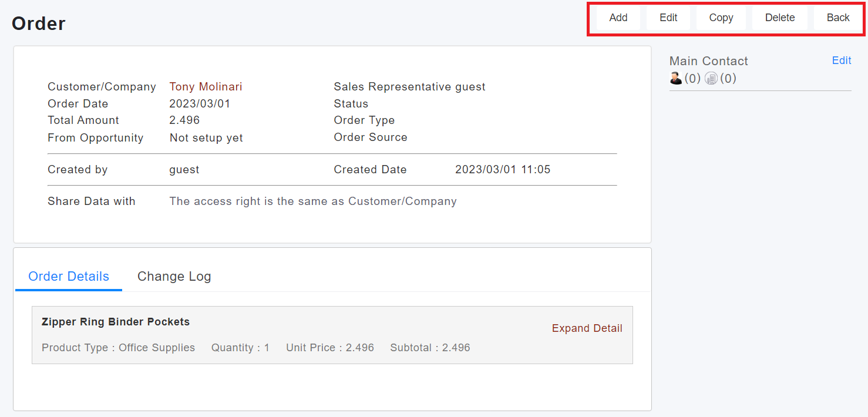Open the Change Log tab
The height and width of the screenshot is (417, 868).
(174, 277)
